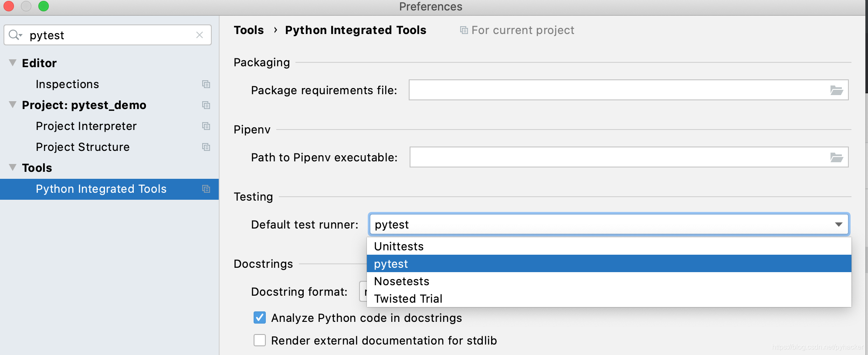Choose Nosetests as the default test runner
Image resolution: width=868 pixels, height=355 pixels.
[401, 281]
